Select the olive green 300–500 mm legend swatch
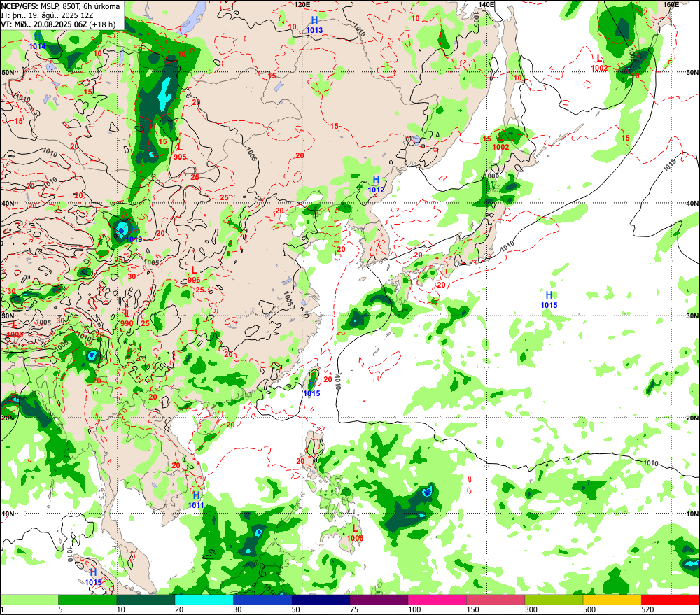 [x=554, y=600]
